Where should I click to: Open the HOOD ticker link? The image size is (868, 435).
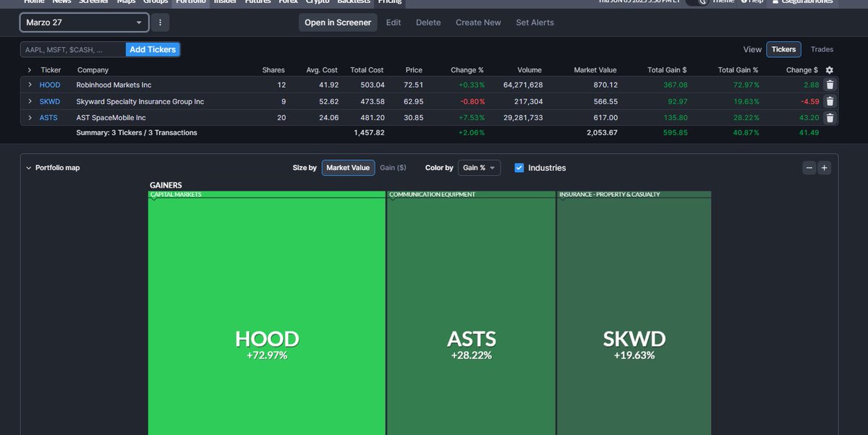[x=50, y=85]
